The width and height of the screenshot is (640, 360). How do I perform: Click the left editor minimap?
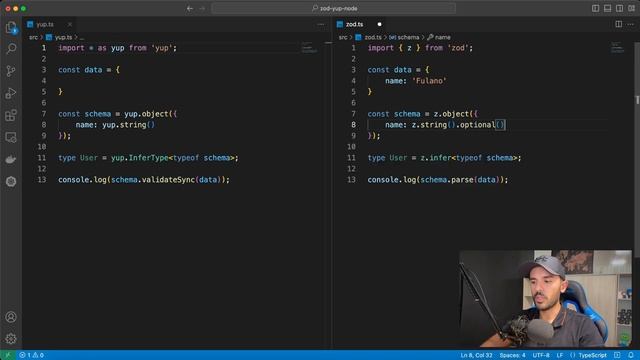[x=309, y=47]
